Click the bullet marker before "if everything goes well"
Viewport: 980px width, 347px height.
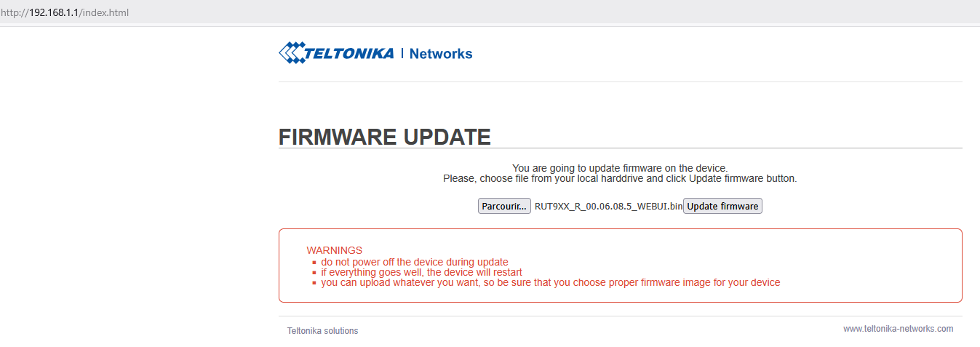click(314, 273)
